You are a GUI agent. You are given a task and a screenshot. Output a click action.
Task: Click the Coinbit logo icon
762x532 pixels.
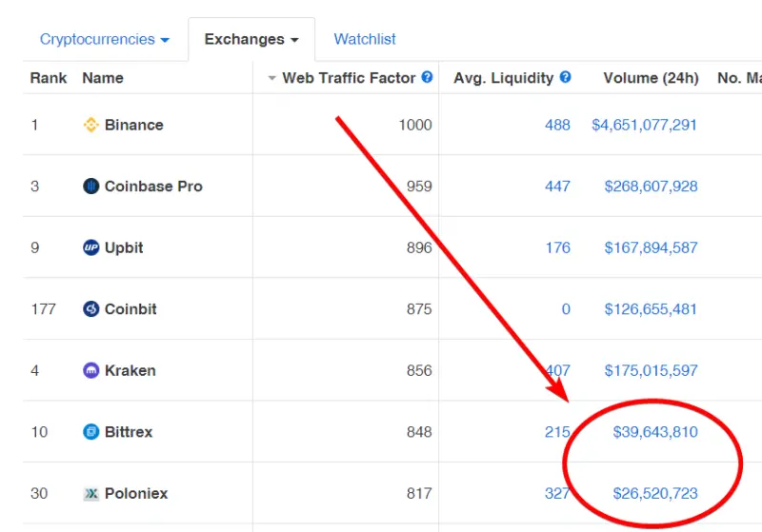pyautogui.click(x=90, y=308)
